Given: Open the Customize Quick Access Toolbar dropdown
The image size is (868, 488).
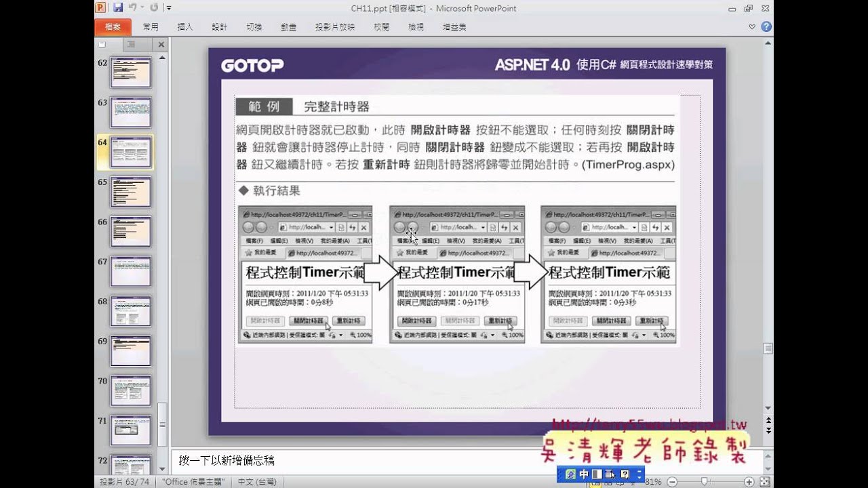Looking at the screenshot, I should (169, 8).
